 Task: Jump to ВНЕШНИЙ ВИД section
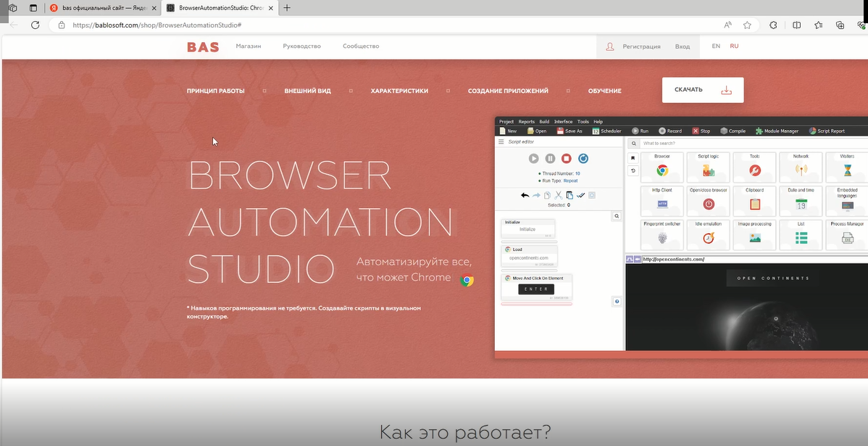click(x=308, y=91)
